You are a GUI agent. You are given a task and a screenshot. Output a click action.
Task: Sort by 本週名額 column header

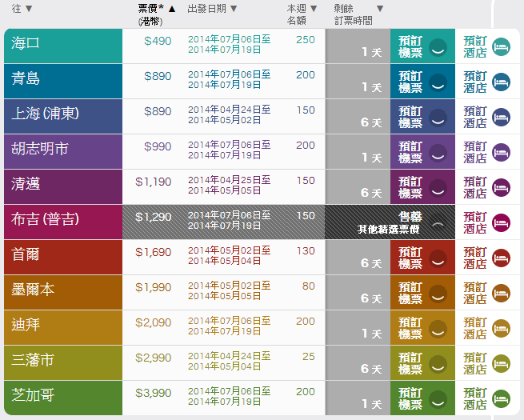(x=302, y=14)
